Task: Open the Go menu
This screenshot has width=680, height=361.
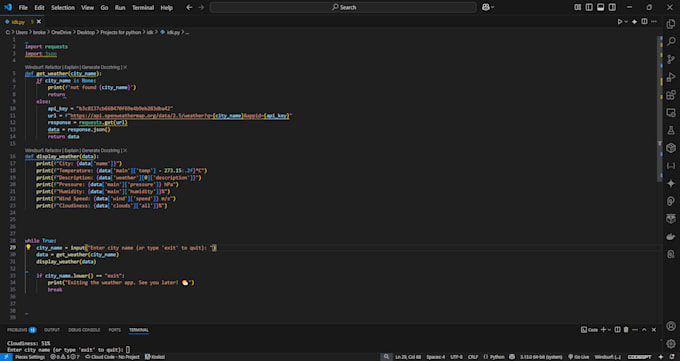Action: click(104, 7)
